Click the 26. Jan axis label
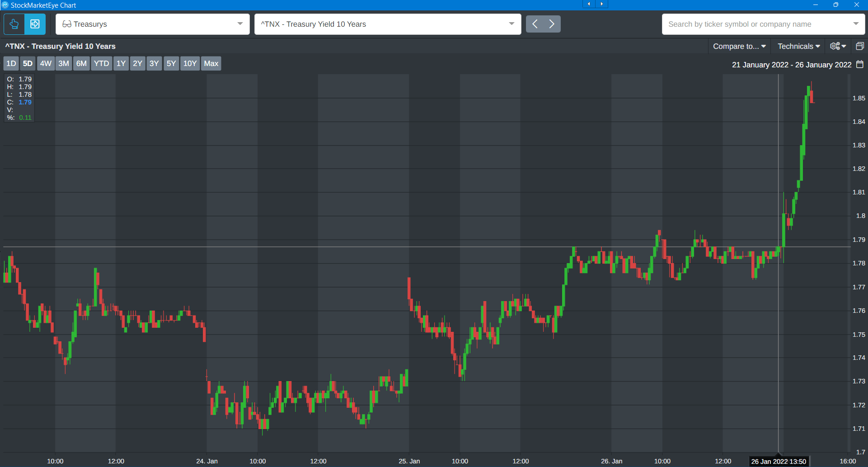The width and height of the screenshot is (868, 467). pos(612,461)
